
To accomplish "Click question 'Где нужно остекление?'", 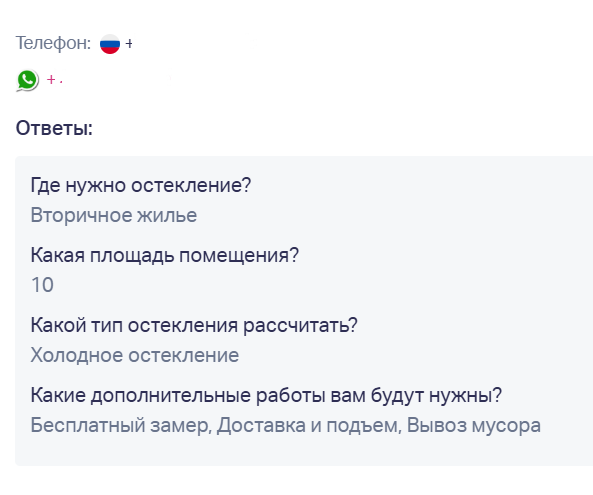I will click(x=141, y=185).
